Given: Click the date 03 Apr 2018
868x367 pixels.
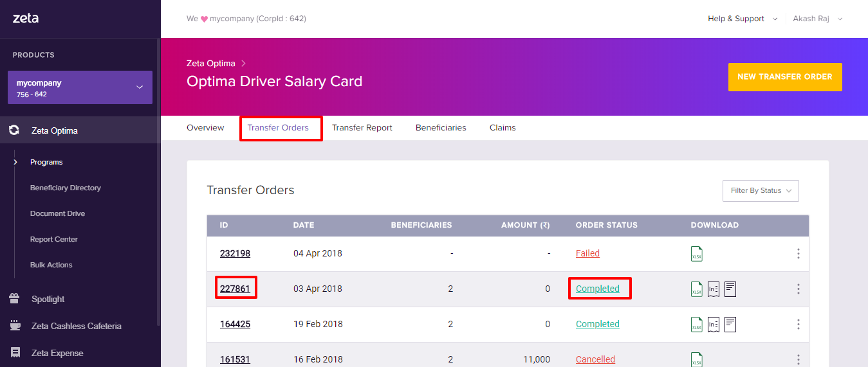Looking at the screenshot, I should pos(318,289).
